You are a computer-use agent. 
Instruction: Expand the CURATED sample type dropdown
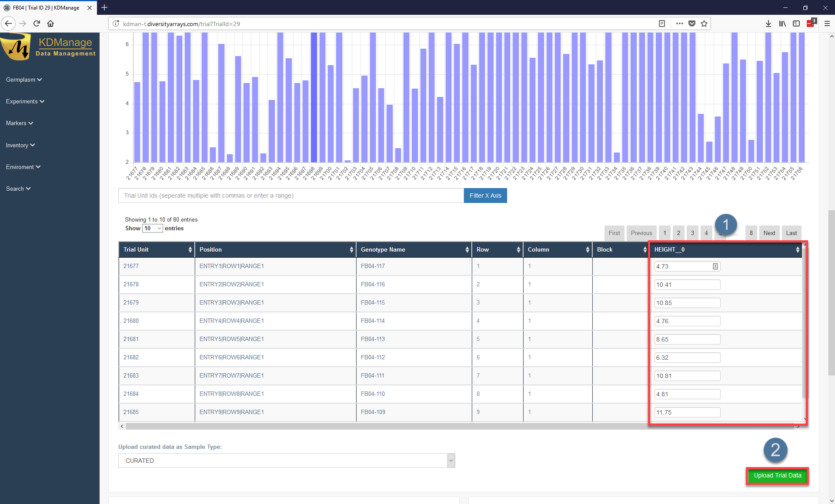point(287,461)
